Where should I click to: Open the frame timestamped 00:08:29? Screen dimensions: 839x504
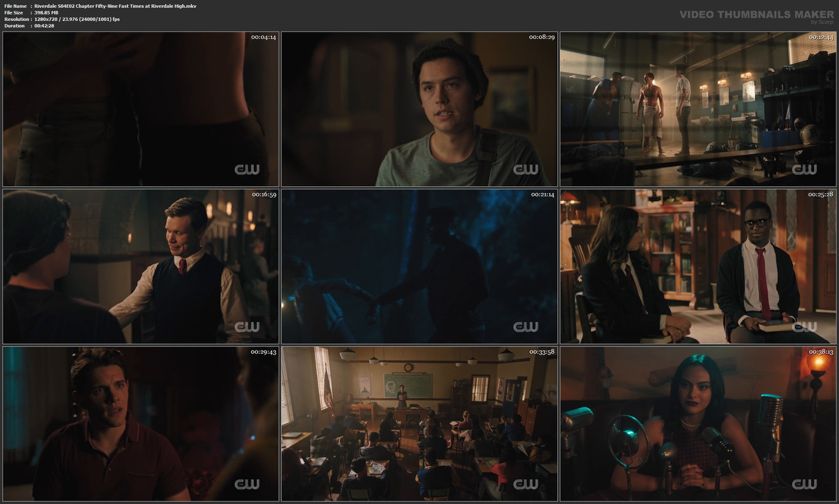(x=419, y=109)
